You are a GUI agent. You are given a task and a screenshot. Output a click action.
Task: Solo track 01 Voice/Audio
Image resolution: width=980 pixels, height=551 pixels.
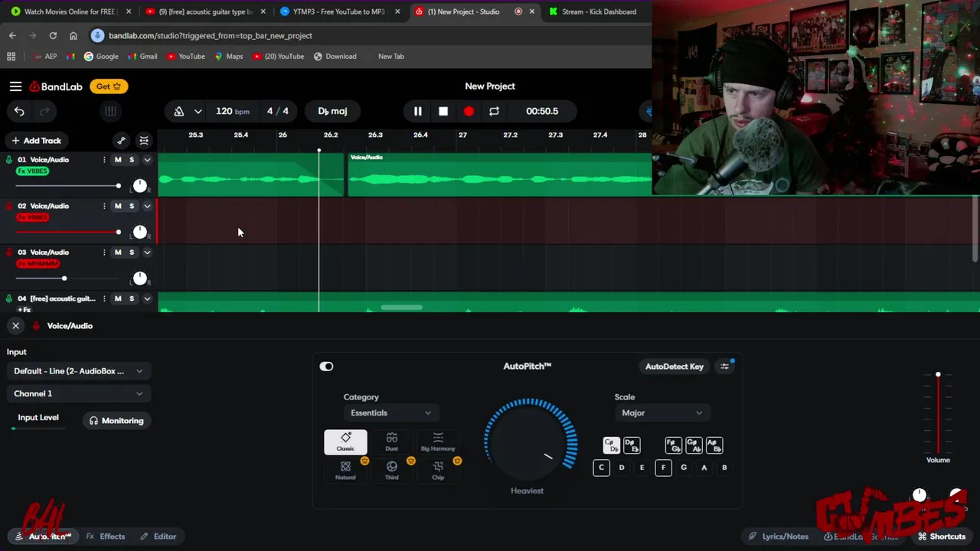(x=132, y=160)
